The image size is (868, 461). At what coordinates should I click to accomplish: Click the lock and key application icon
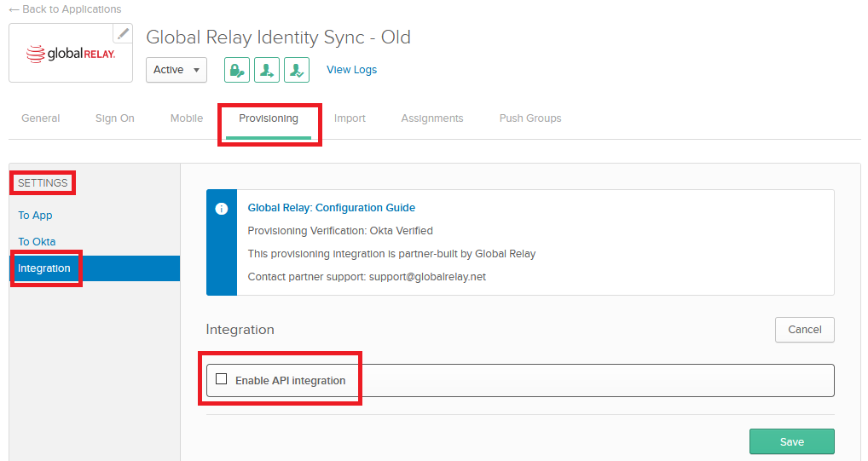(x=237, y=70)
